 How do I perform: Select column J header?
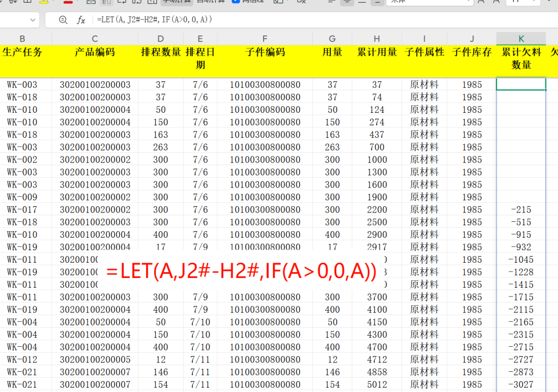472,39
